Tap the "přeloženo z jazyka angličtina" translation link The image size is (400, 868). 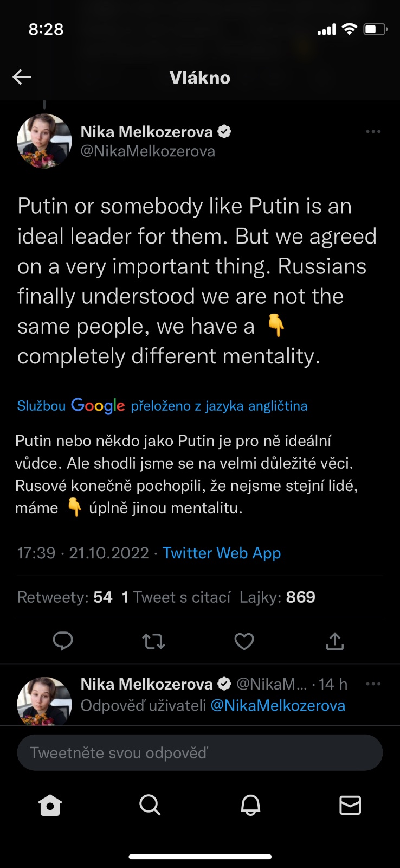coord(219,406)
